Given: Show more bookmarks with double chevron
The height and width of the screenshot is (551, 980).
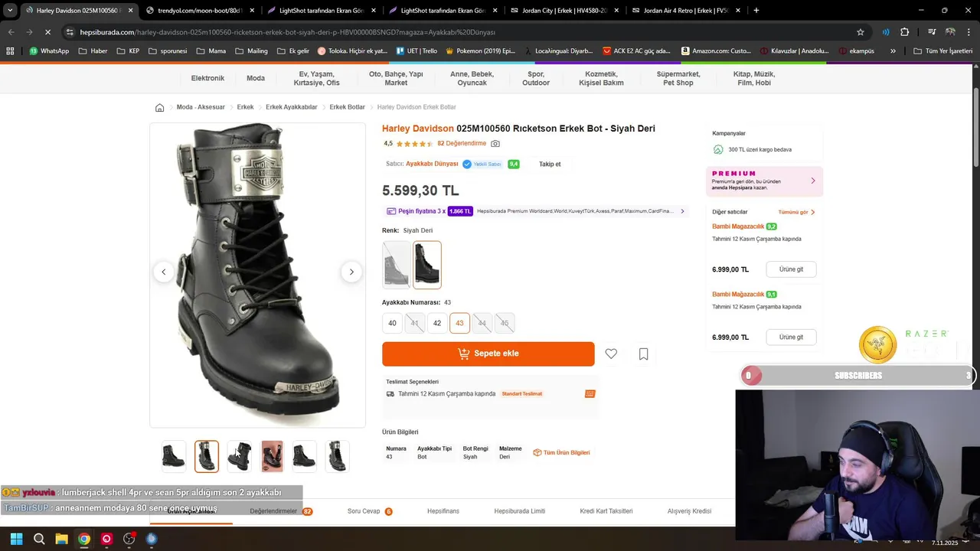Looking at the screenshot, I should (x=893, y=51).
